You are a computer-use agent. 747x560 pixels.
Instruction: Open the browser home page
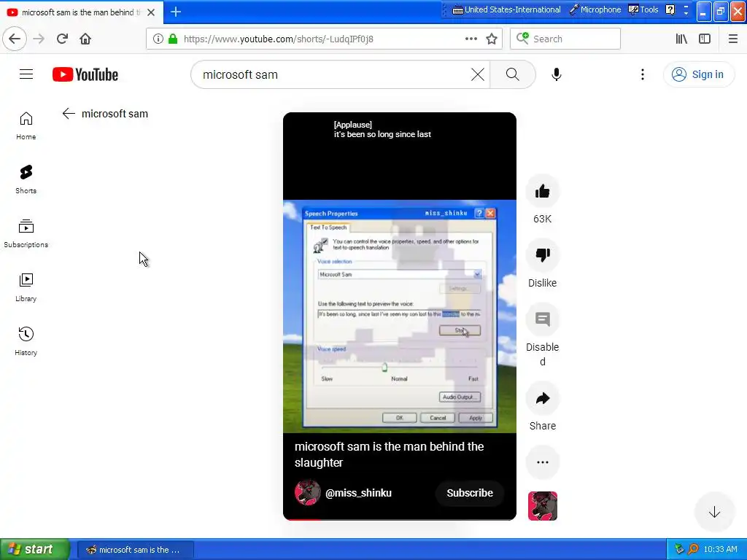(x=85, y=39)
